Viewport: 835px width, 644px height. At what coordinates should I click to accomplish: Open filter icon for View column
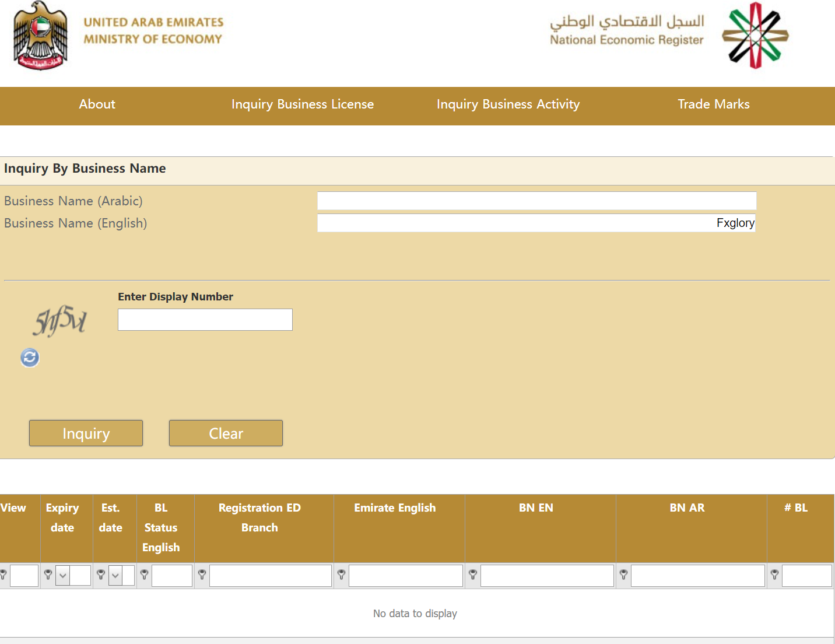click(x=3, y=575)
